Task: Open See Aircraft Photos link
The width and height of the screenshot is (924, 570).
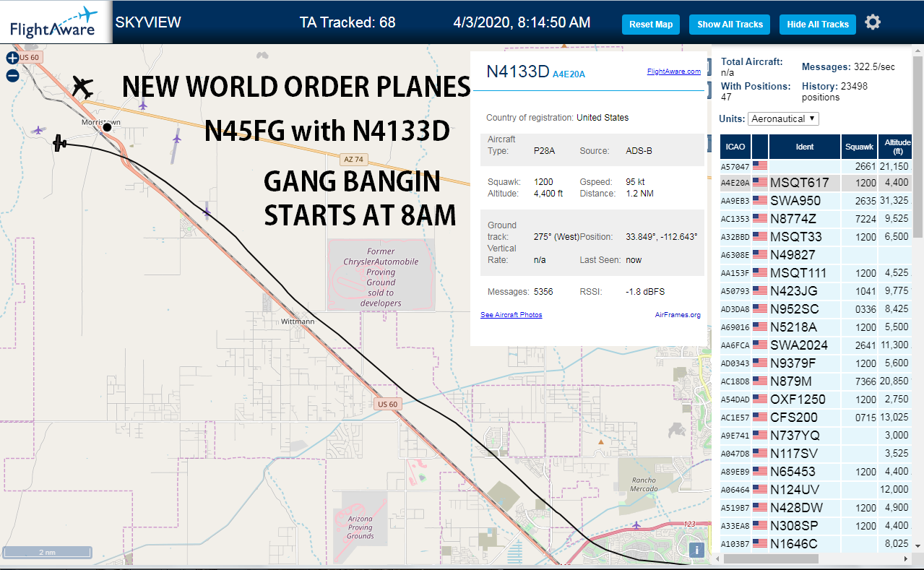Action: coord(511,315)
